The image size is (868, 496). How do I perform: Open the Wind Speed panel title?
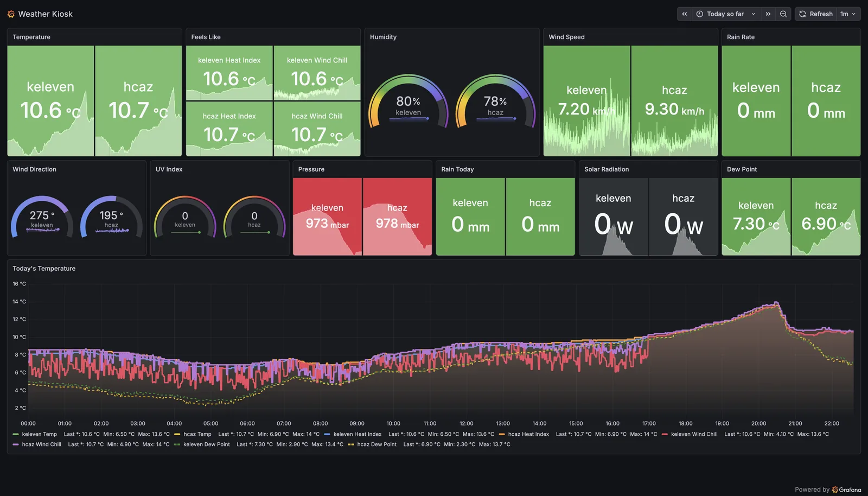pos(566,37)
